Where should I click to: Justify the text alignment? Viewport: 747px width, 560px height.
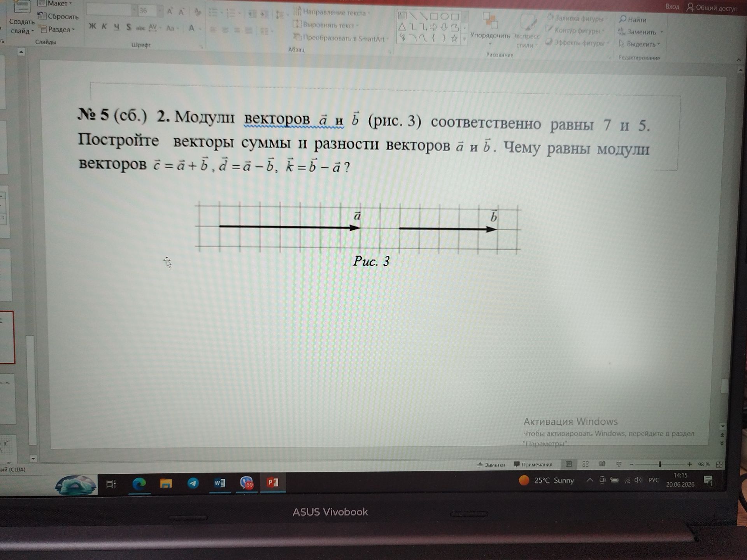click(x=249, y=30)
